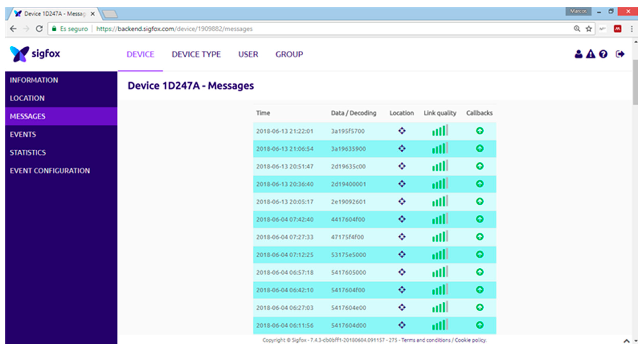Image resolution: width=644 pixels, height=351 pixels.
Task: Open the DEVICE TYPE tab
Action: click(x=196, y=54)
